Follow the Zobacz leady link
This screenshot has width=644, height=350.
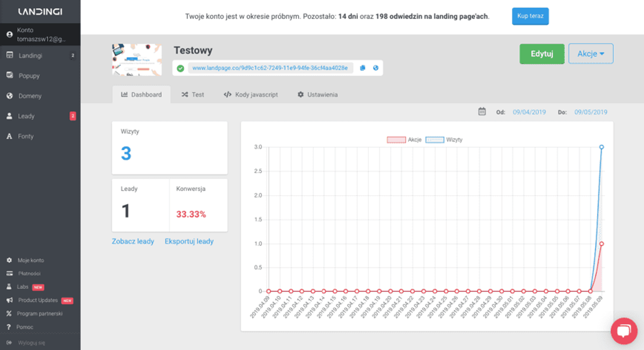(133, 241)
